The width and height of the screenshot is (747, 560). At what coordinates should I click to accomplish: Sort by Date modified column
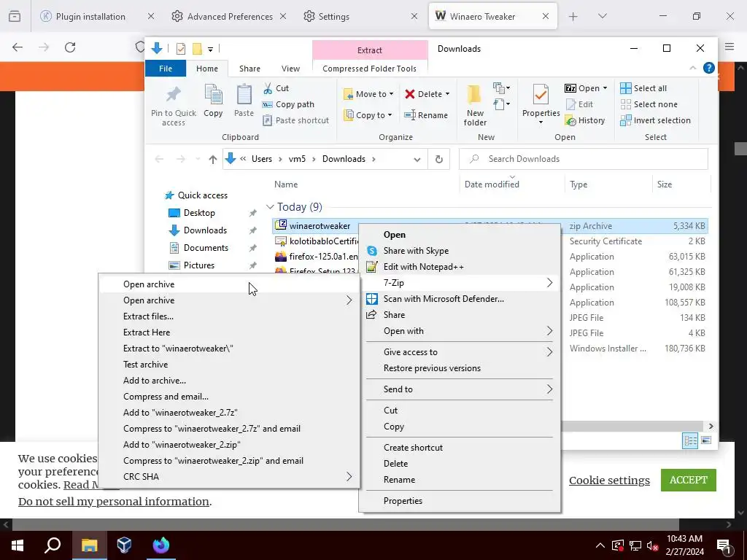(x=492, y=184)
